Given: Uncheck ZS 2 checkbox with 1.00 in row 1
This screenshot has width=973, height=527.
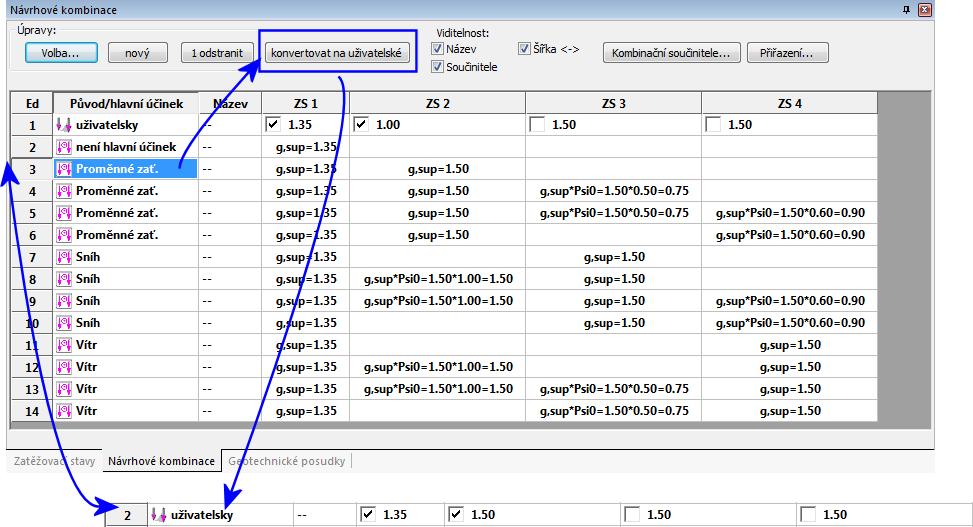Looking at the screenshot, I should coord(361,125).
